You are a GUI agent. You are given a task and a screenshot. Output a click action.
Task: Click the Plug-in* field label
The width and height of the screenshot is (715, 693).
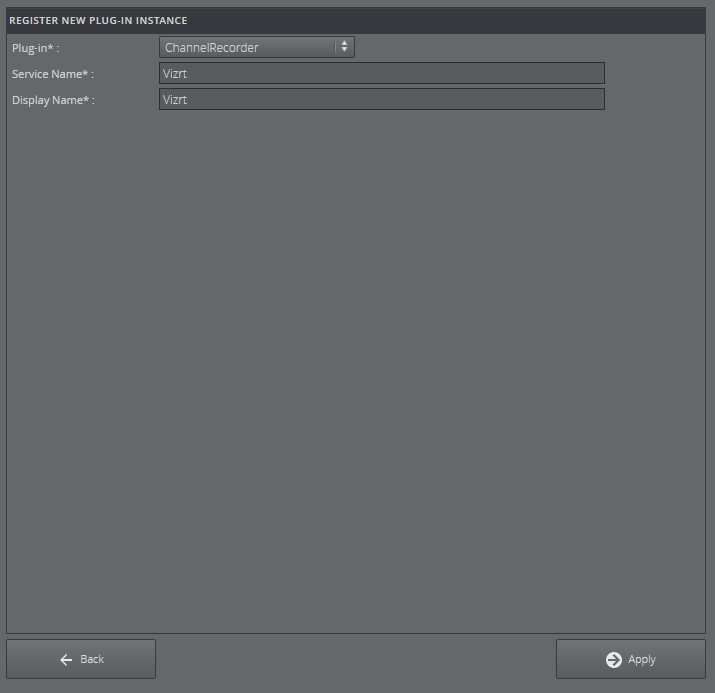(x=35, y=48)
